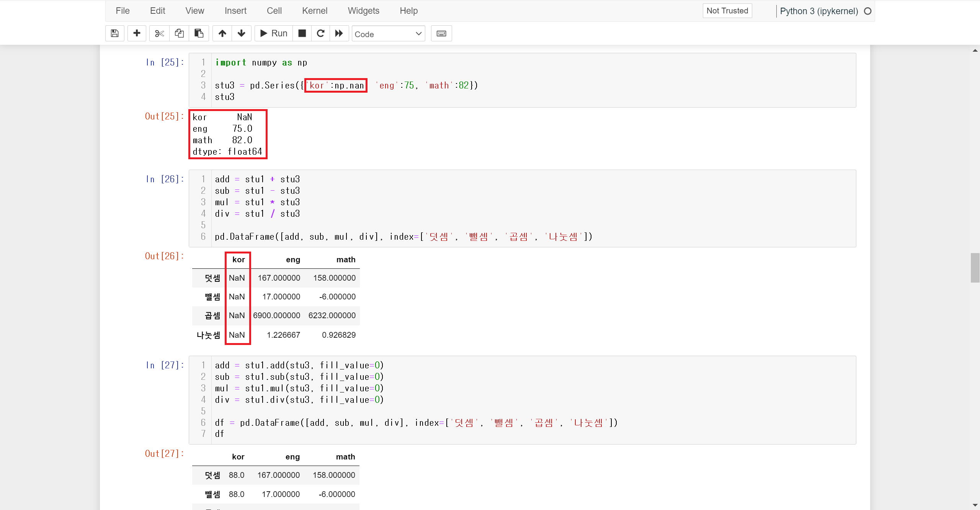Image resolution: width=980 pixels, height=510 pixels.
Task: Click the scrollbar down arrow
Action: (x=975, y=505)
